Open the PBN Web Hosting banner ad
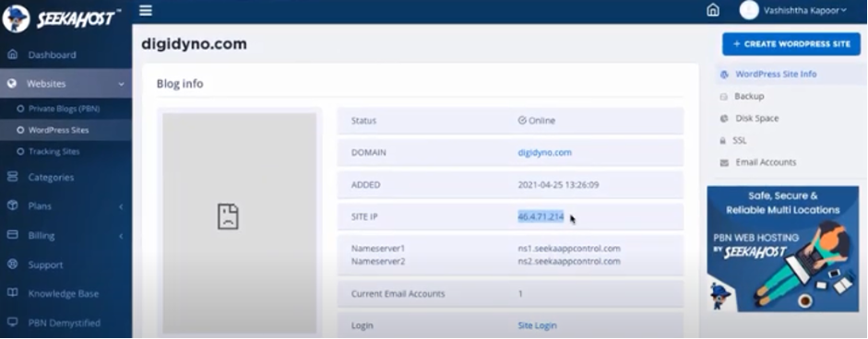This screenshot has width=868, height=339. coord(783,249)
